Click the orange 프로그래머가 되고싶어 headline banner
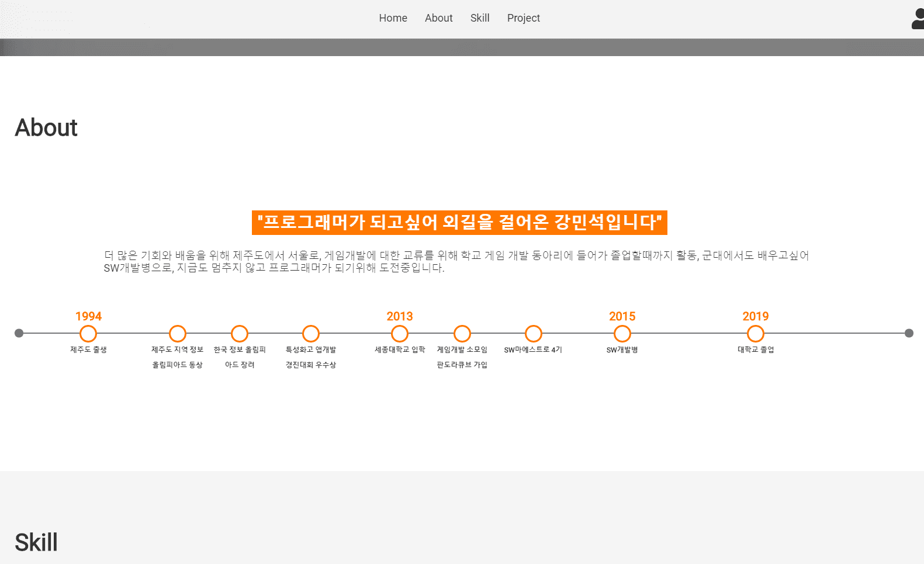924x564 pixels. (459, 223)
